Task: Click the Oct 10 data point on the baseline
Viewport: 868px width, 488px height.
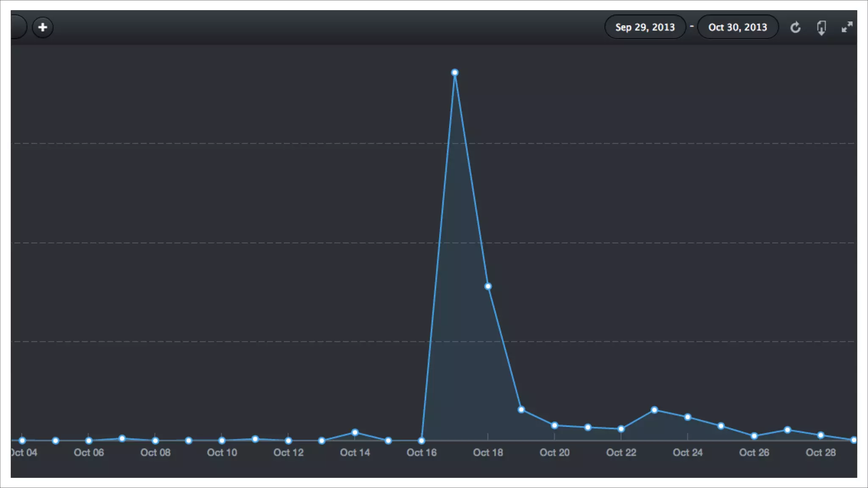Action: click(222, 441)
